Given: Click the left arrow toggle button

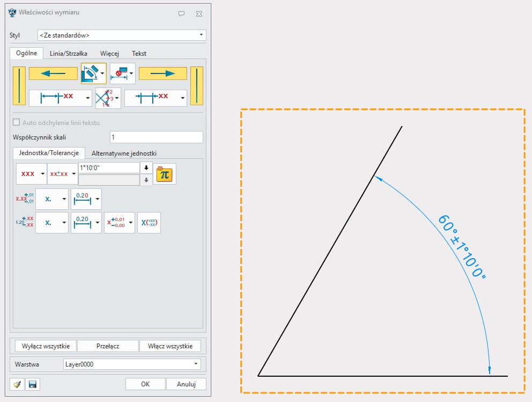Looking at the screenshot, I should click(53, 74).
